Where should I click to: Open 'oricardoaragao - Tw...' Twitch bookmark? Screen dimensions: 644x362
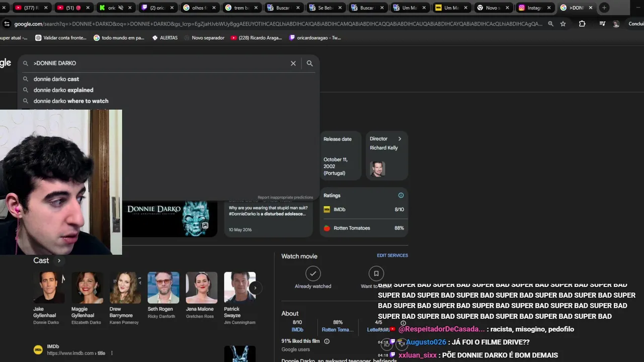click(x=315, y=38)
